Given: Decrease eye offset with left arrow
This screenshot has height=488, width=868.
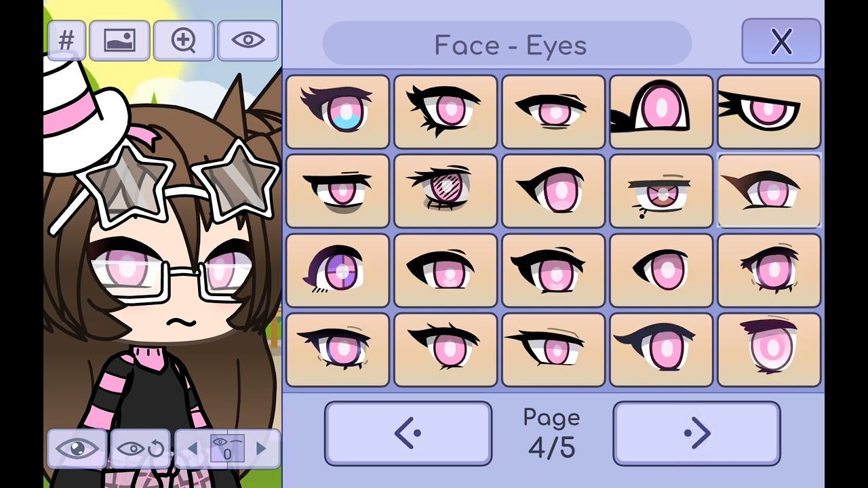Looking at the screenshot, I should coord(193,449).
